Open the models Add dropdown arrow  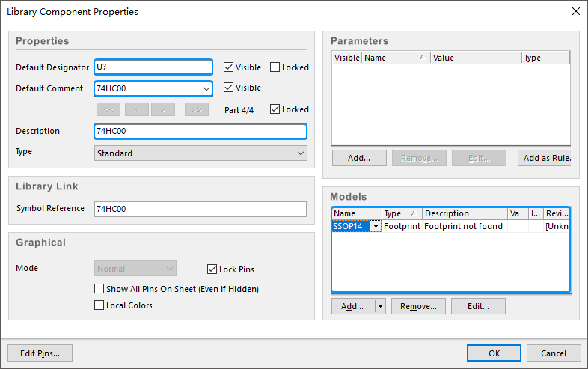(x=380, y=306)
